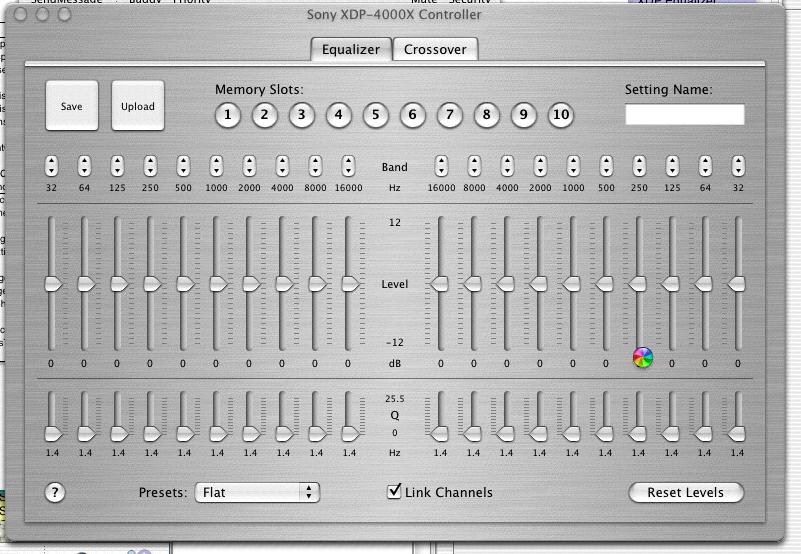Open help with the question mark button
801x554 pixels.
tap(55, 493)
